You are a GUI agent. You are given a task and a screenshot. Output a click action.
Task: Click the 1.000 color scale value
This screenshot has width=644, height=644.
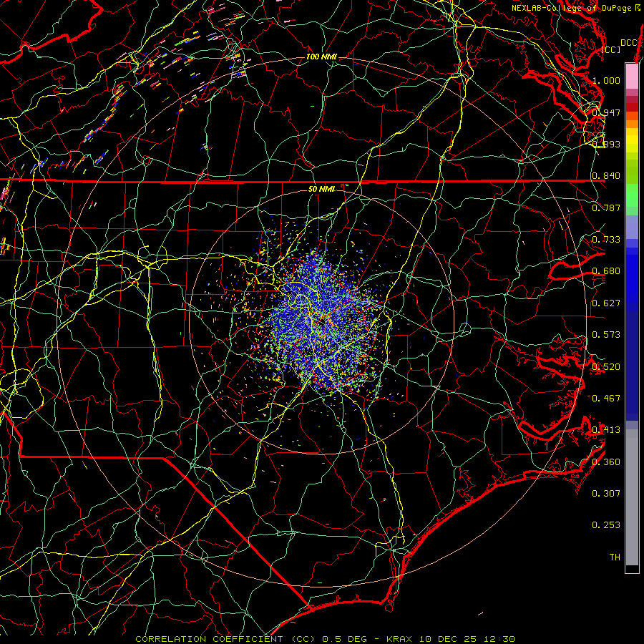(606, 80)
